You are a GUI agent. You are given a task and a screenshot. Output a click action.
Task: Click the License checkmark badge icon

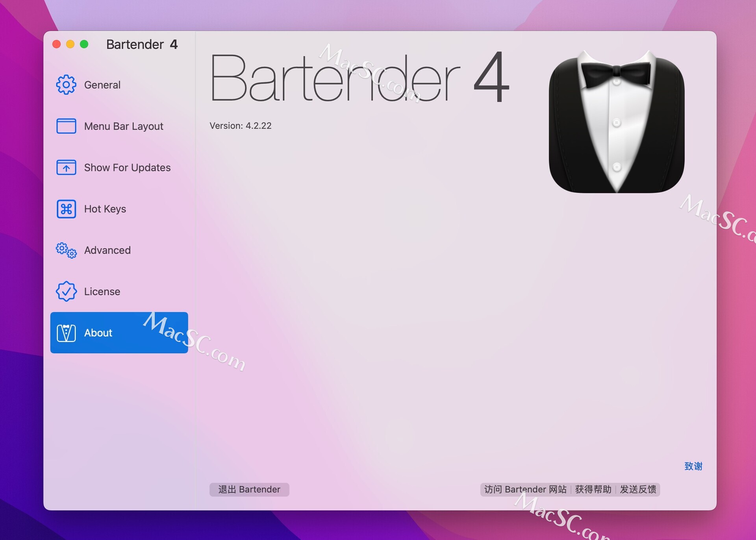tap(66, 291)
